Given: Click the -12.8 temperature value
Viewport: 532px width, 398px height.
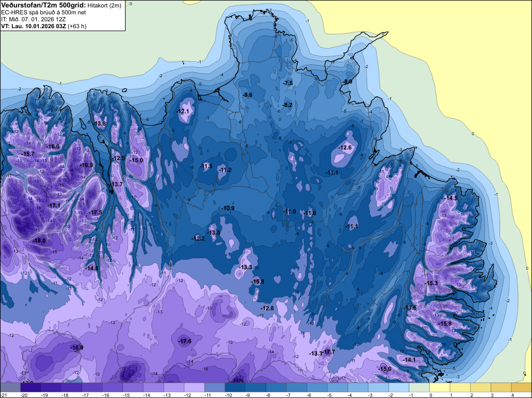Looking at the screenshot, I should (x=268, y=309).
